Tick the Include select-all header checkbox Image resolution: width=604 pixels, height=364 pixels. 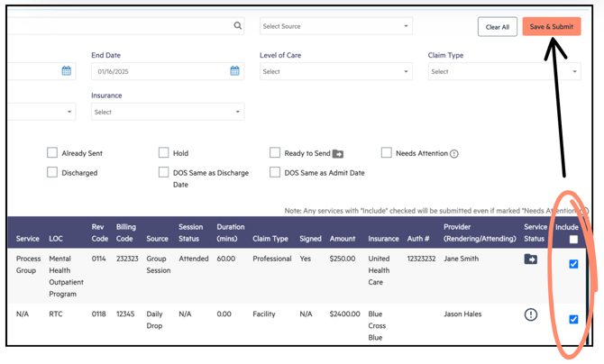click(573, 240)
